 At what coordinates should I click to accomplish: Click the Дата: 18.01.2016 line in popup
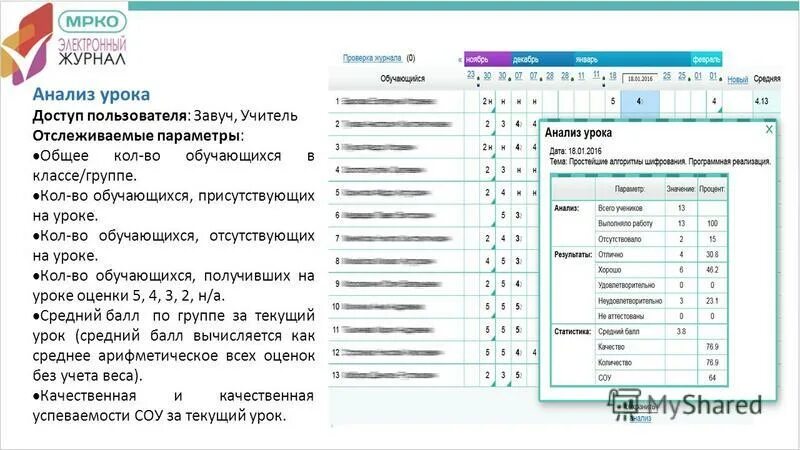(576, 151)
